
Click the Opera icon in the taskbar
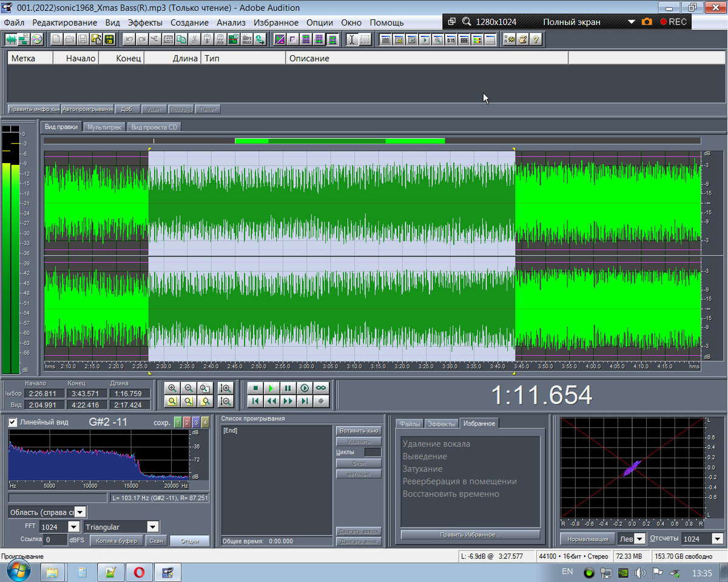tap(139, 572)
